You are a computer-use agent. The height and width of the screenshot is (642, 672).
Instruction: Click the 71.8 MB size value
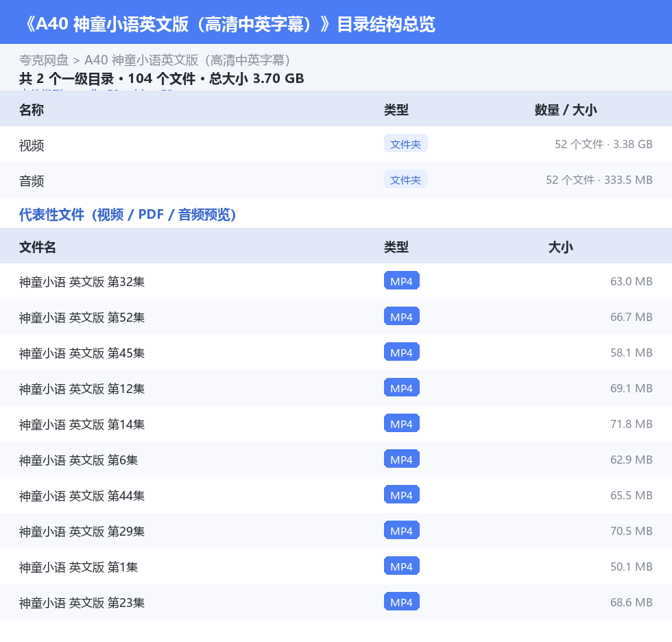[x=632, y=424]
